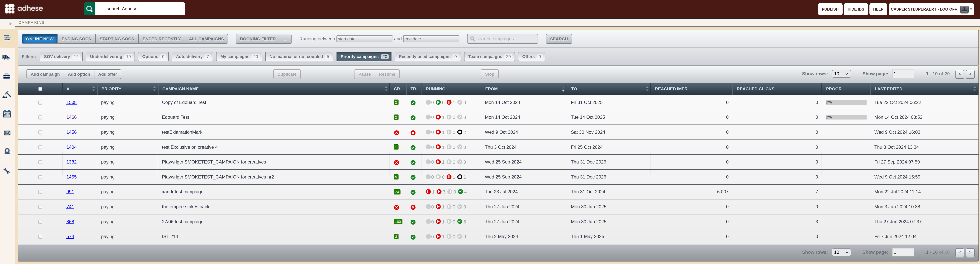Tick the checkbox for campaign 1508
This screenshot has height=264, width=980.
tap(40, 102)
